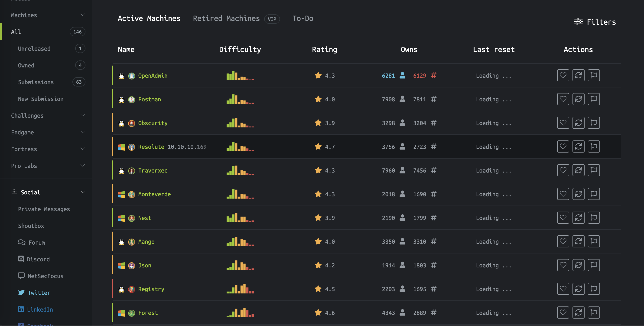Click the flag icon for Monteverde row

pos(593,194)
